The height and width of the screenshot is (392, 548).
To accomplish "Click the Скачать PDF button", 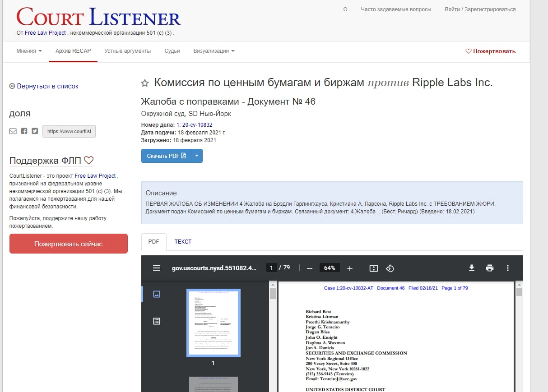I will [x=166, y=156].
